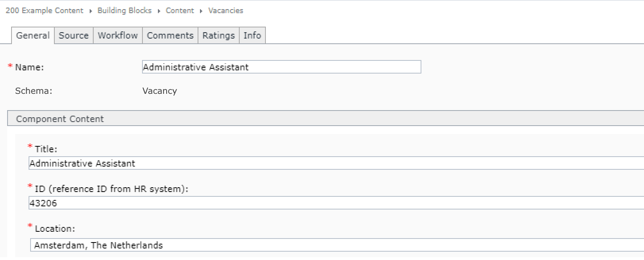Switch to the Workflow tab

(118, 35)
